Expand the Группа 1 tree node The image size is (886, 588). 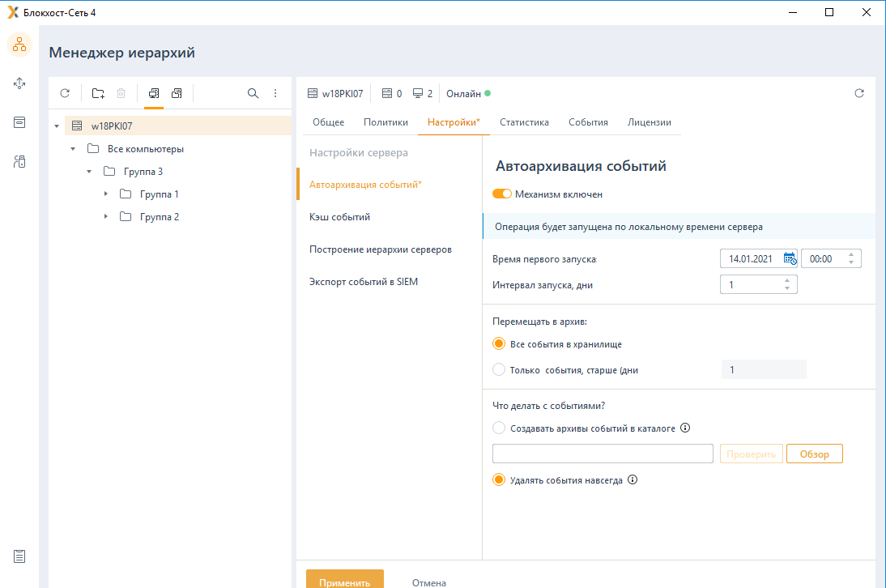(x=105, y=194)
